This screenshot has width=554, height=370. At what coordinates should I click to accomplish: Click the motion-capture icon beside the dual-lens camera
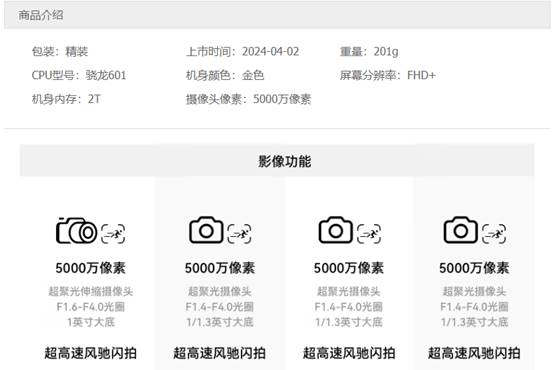click(113, 234)
